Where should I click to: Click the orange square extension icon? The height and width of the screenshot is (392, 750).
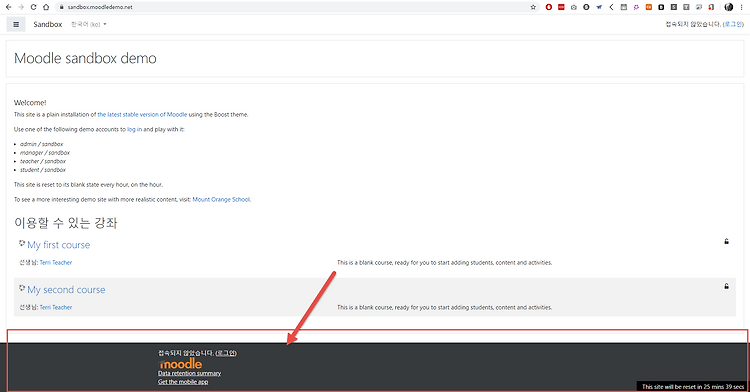pyautogui.click(x=649, y=7)
